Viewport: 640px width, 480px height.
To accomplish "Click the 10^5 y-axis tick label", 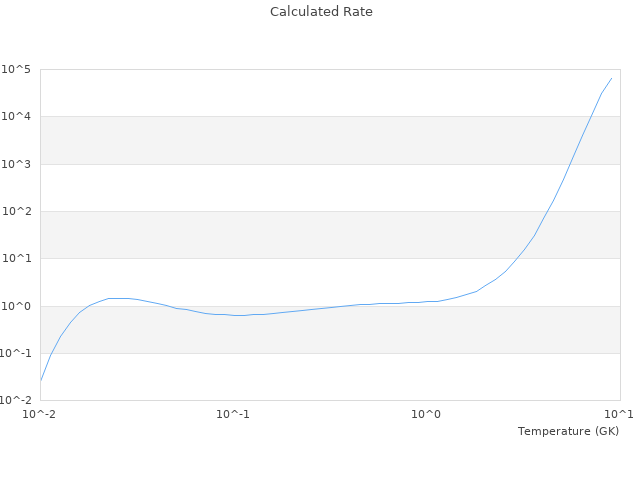I will (16, 69).
